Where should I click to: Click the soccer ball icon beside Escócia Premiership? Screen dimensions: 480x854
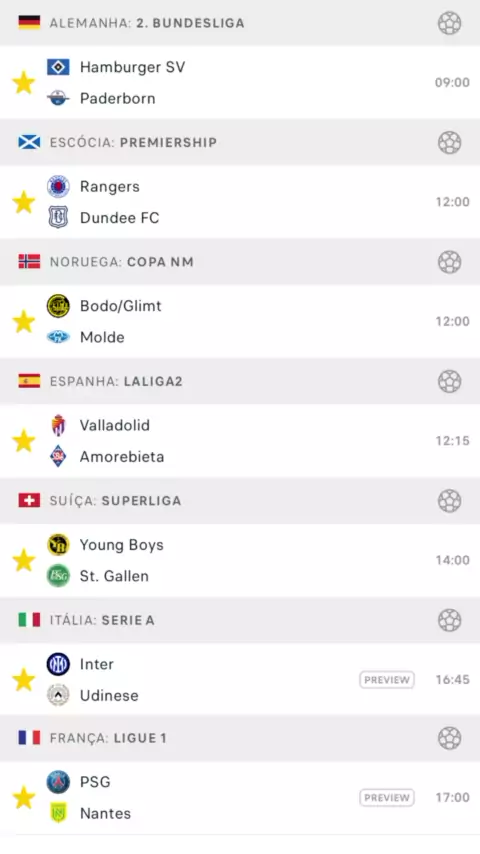point(449,142)
